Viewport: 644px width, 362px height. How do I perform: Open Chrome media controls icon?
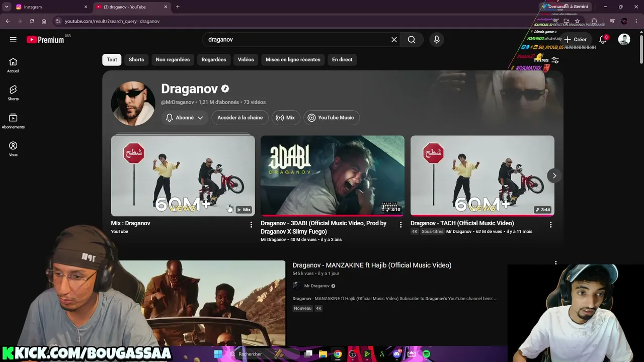pyautogui.click(x=612, y=21)
